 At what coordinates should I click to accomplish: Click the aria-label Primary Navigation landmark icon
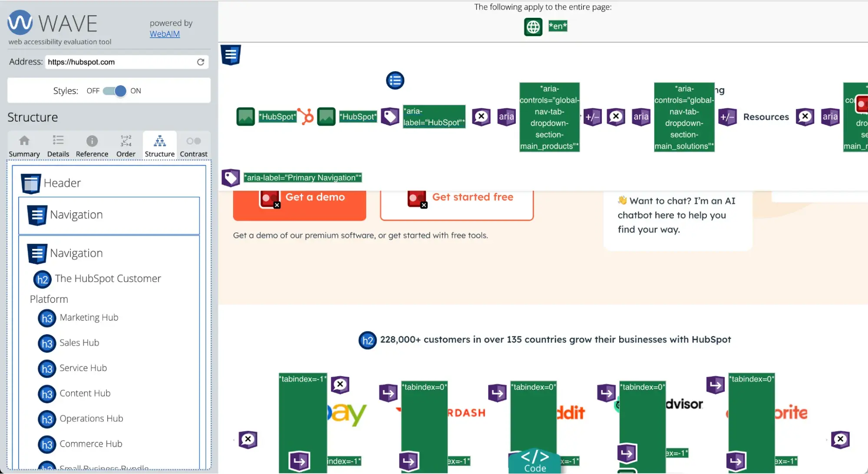click(231, 177)
